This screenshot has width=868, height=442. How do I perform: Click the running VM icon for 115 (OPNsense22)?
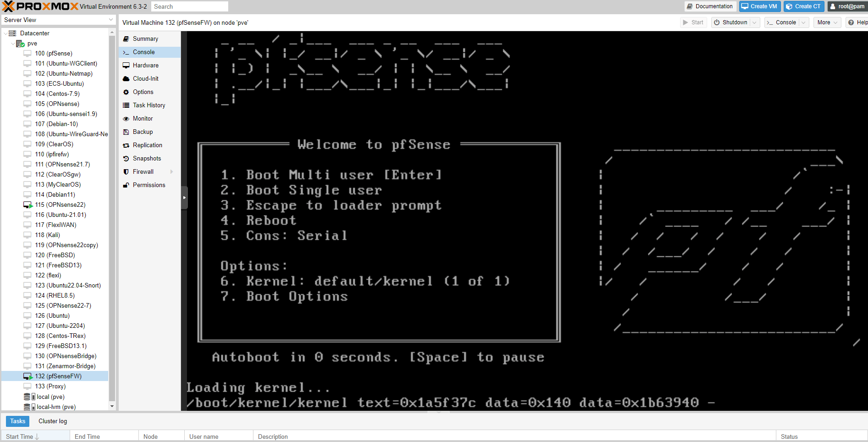28,205
